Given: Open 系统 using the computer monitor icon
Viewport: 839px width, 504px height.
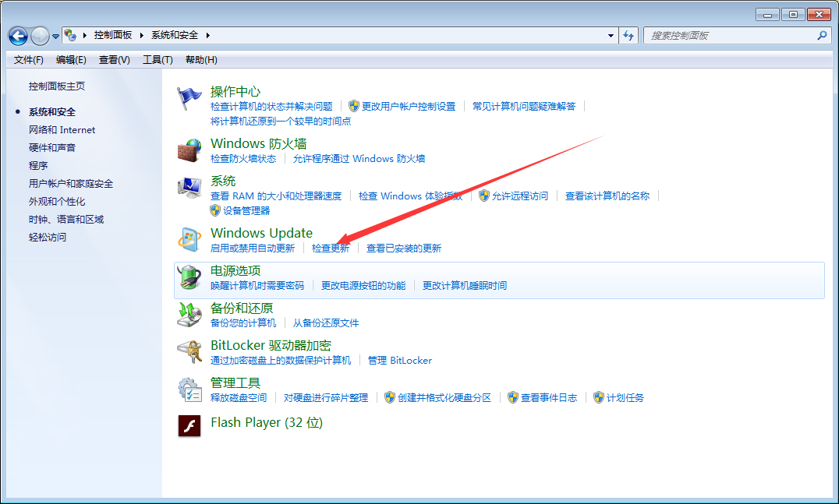Looking at the screenshot, I should 189,187.
